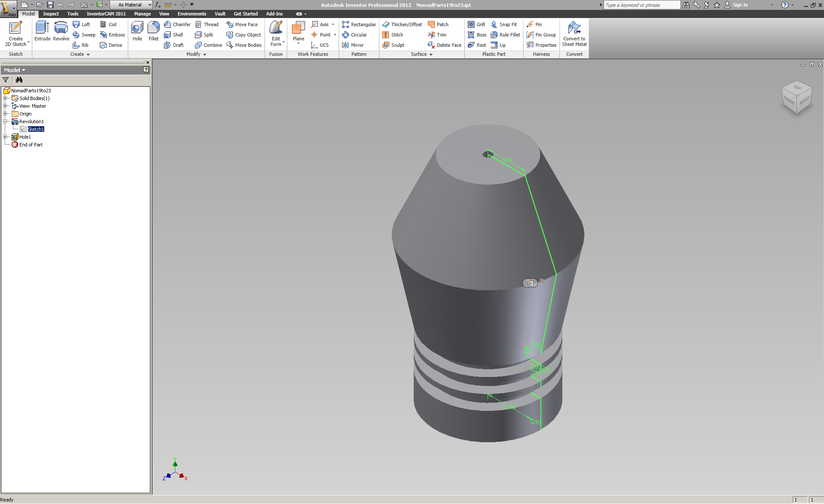
Task: Select the Revolve tool
Action: (x=61, y=31)
